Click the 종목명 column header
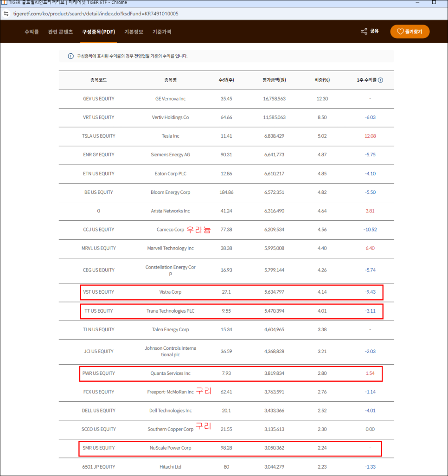This screenshot has height=476, width=448. pyautogui.click(x=170, y=80)
